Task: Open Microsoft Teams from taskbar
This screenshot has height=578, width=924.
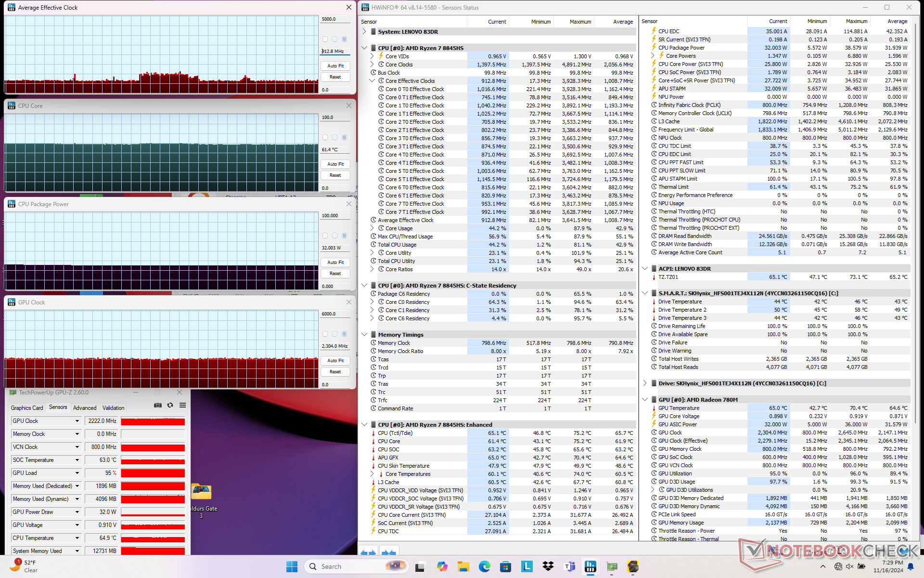Action: 569,566
